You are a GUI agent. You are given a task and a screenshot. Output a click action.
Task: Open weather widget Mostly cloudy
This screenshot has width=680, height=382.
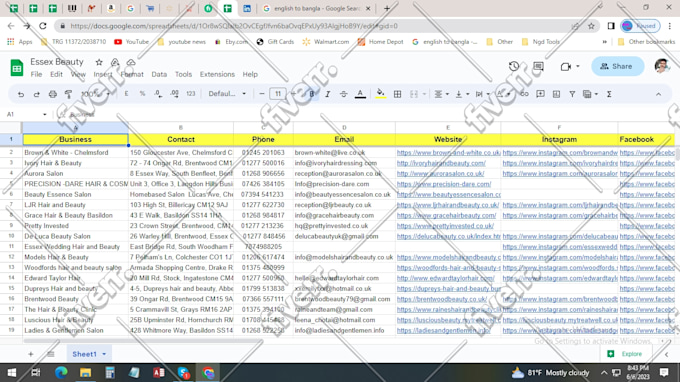(550, 372)
